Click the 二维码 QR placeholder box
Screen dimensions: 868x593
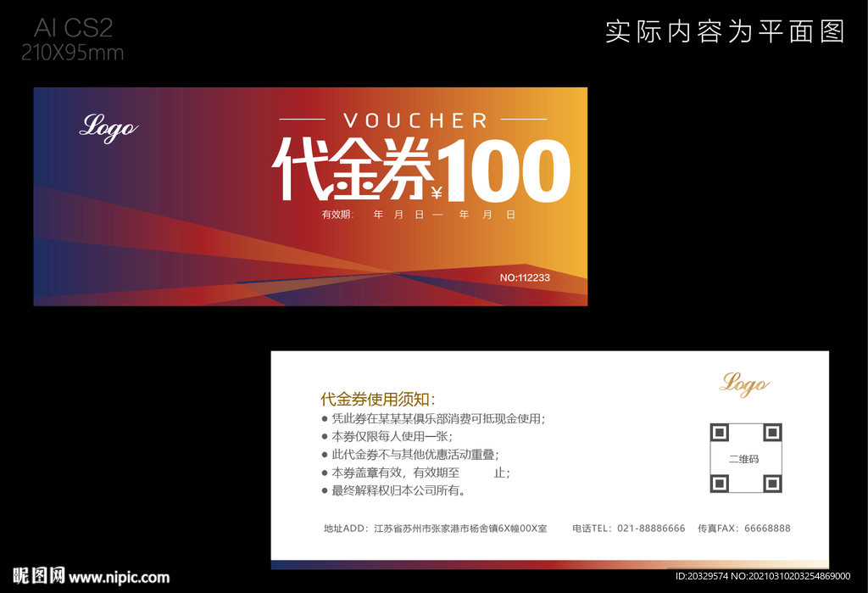click(745, 459)
